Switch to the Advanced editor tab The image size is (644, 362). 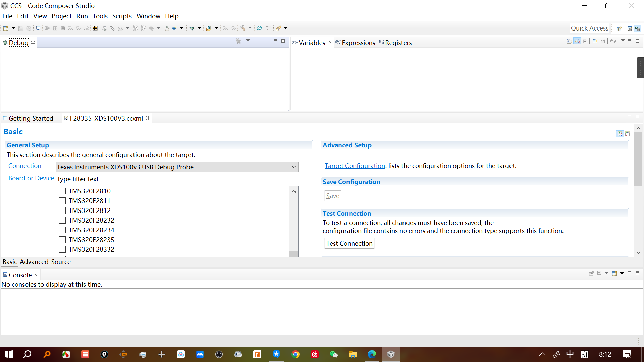pos(34,262)
